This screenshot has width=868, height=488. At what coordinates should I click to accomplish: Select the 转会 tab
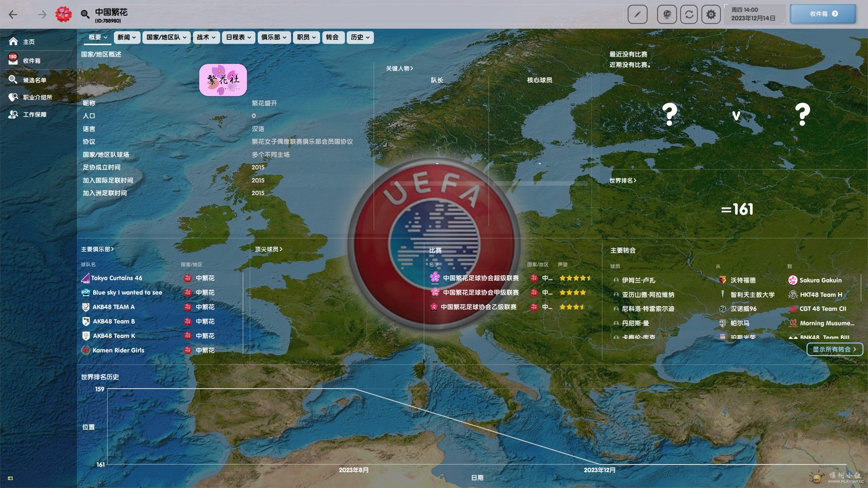332,37
